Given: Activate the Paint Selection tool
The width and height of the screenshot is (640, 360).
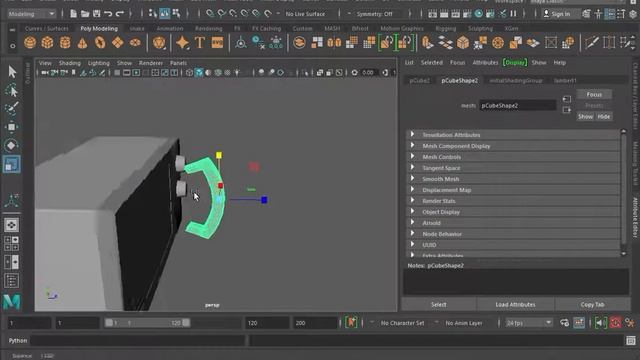Looking at the screenshot, I should [12, 109].
